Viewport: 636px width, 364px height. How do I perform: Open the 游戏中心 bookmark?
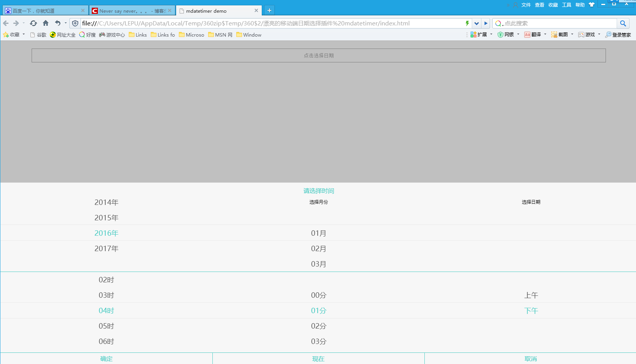[112, 35]
